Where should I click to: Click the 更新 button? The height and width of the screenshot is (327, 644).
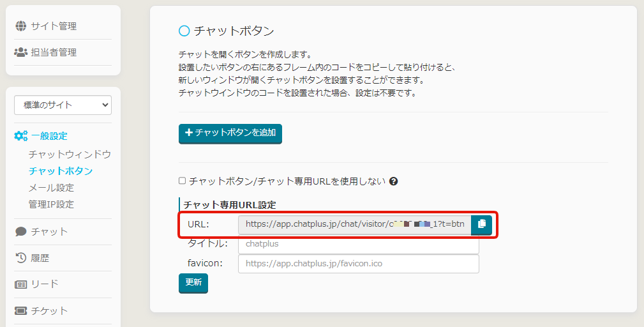tap(193, 282)
